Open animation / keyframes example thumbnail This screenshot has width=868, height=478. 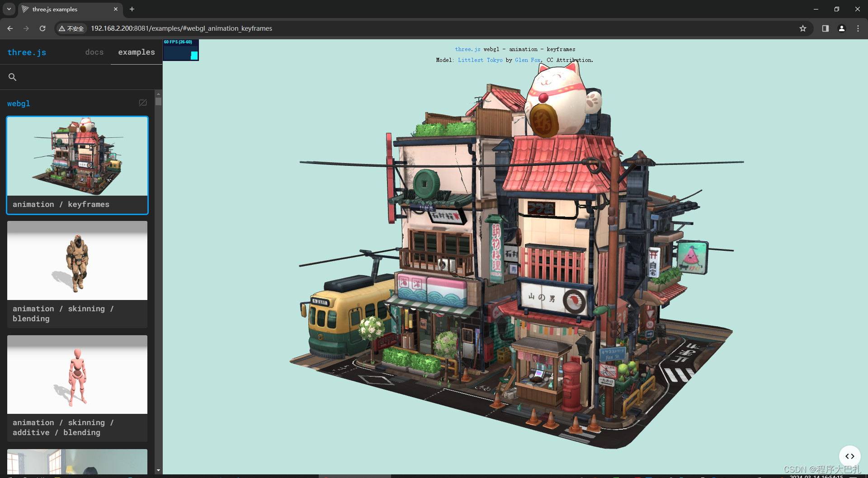77,156
